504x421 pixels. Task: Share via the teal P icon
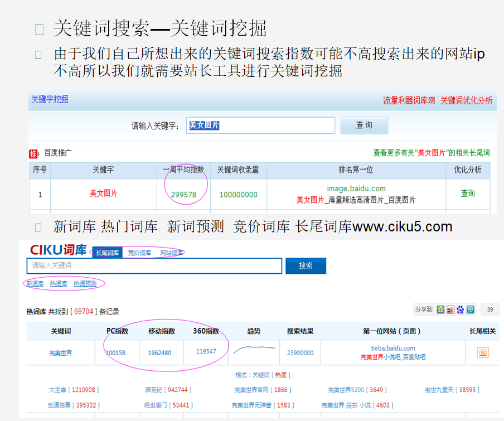coord(470,309)
